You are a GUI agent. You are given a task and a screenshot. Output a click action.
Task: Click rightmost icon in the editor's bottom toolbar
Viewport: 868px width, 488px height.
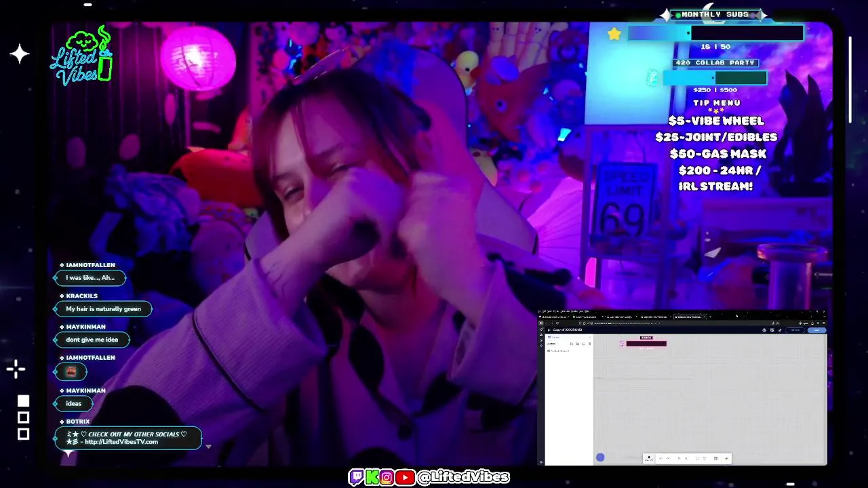[727, 458]
